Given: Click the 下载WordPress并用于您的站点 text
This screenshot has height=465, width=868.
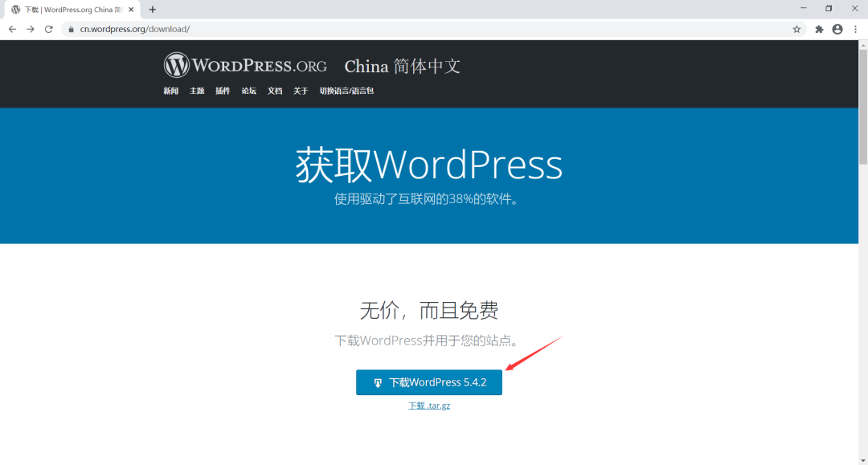Looking at the screenshot, I should [426, 341].
